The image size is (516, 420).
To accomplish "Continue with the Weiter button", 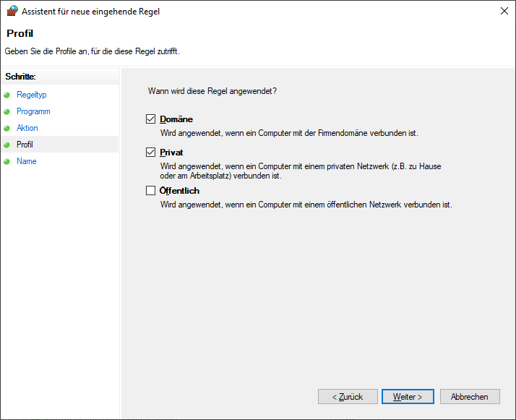I will click(408, 397).
